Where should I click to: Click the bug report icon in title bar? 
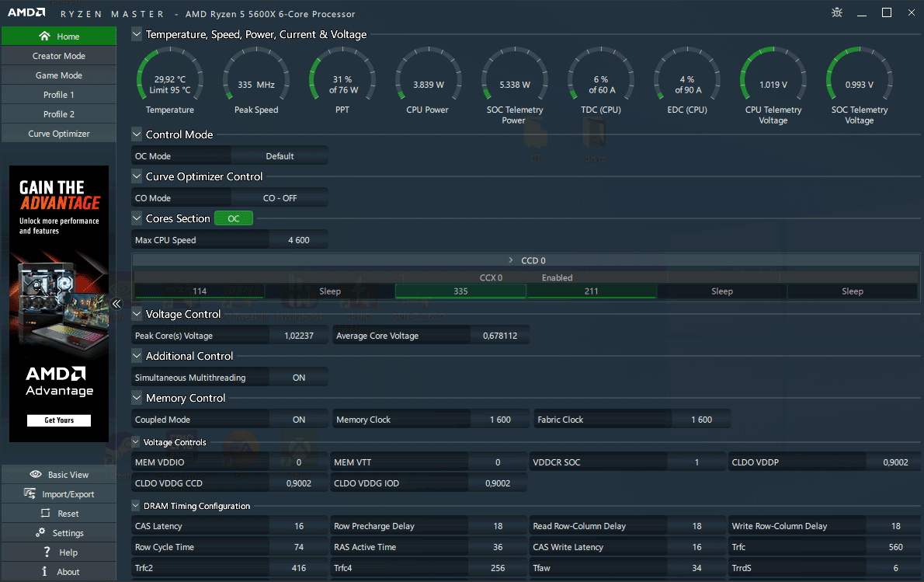(x=836, y=12)
